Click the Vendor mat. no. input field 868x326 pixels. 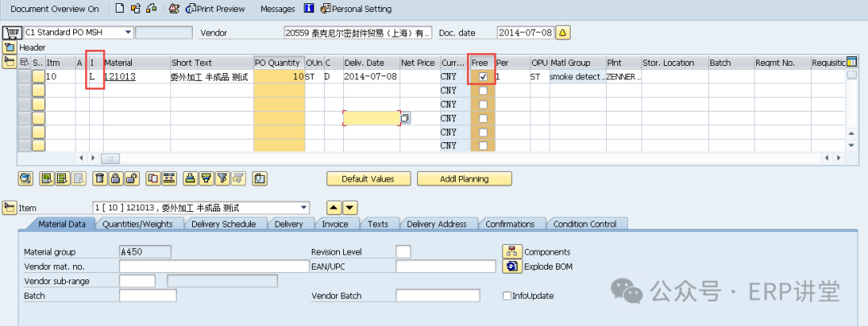[211, 267]
